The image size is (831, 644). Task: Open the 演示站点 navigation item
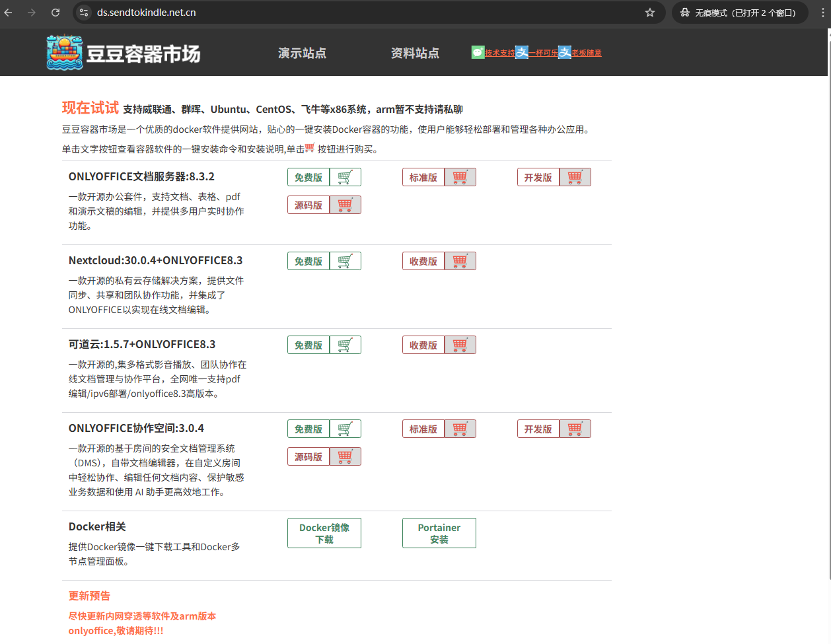click(x=303, y=53)
